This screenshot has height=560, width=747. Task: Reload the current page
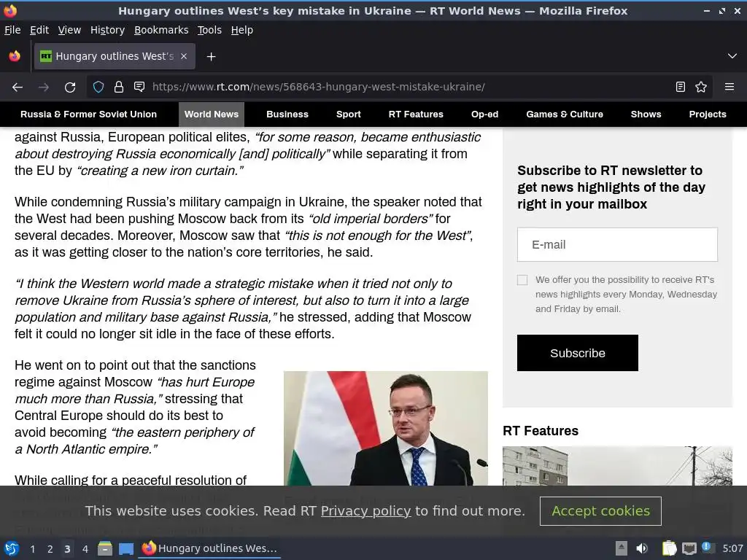[70, 87]
